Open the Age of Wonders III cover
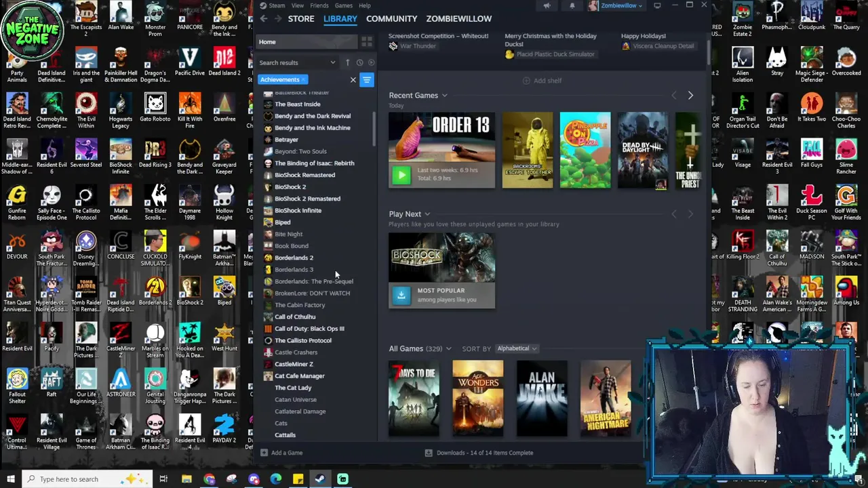868x488 pixels. [x=478, y=399]
